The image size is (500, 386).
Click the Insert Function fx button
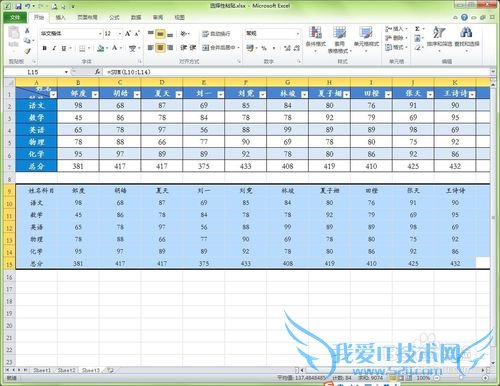pos(97,72)
